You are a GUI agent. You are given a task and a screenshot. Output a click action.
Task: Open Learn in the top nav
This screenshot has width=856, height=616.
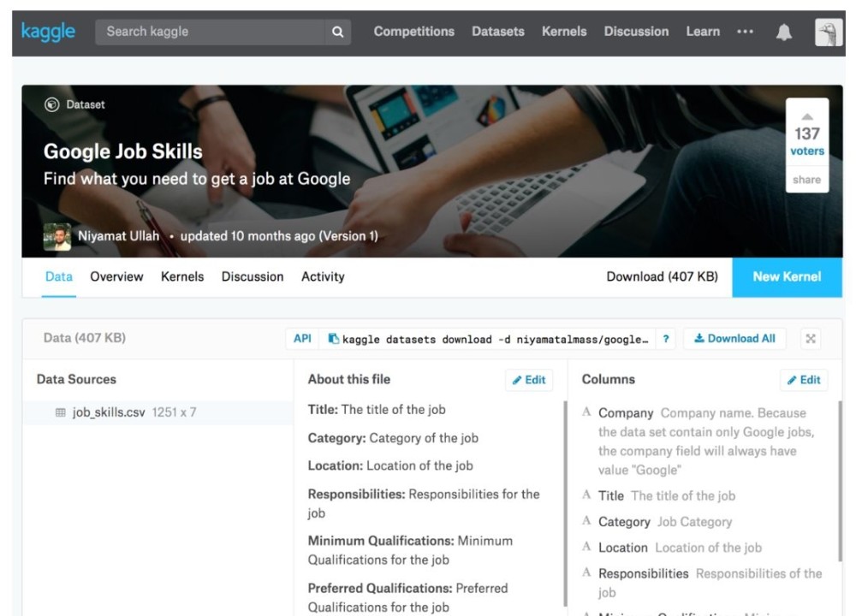tap(703, 32)
